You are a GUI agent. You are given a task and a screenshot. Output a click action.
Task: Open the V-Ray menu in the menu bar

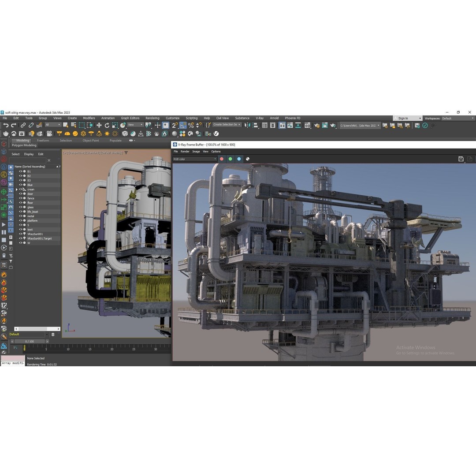click(x=260, y=118)
